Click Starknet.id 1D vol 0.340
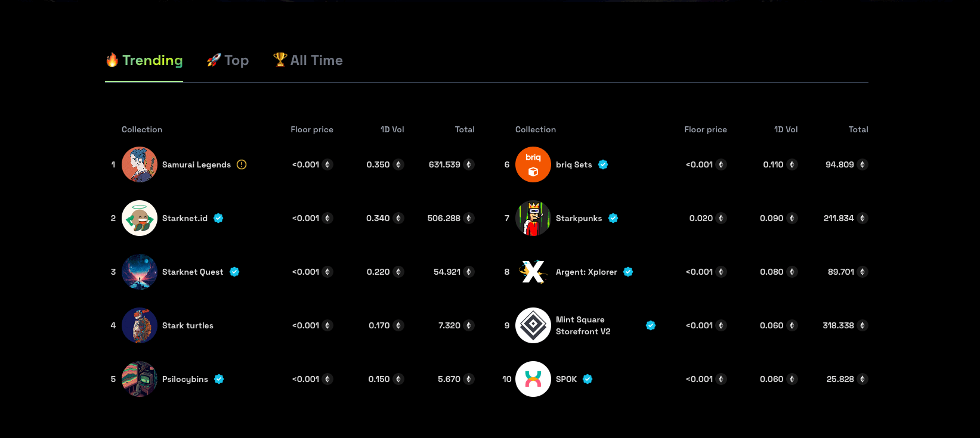Screen dimensions: 980x438 378,218
